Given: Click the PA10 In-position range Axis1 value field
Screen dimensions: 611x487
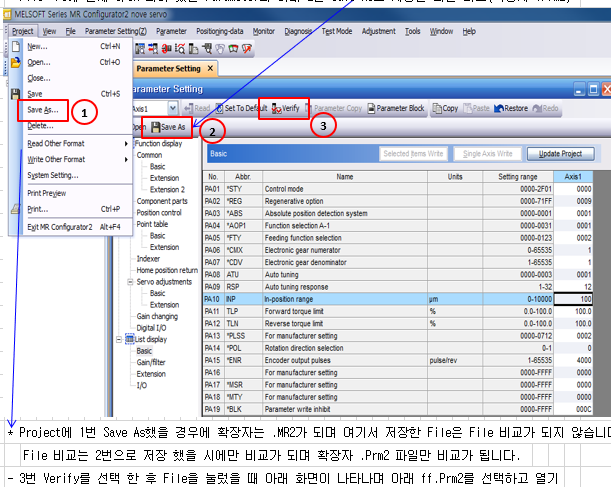Looking at the screenshot, I should coord(573,299).
